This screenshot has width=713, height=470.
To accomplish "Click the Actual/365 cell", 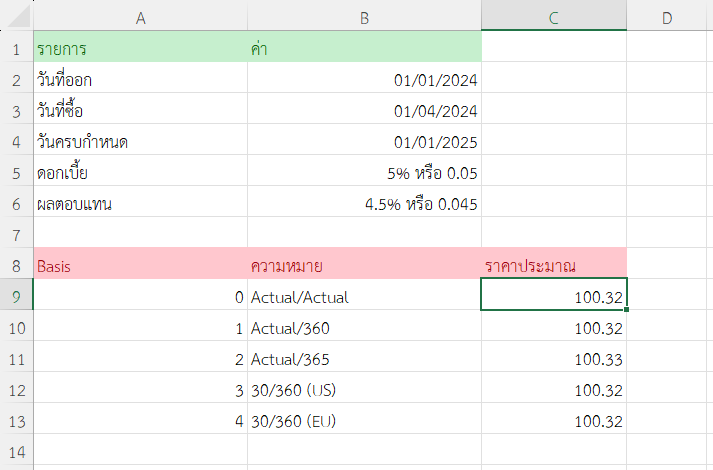I will point(364,356).
